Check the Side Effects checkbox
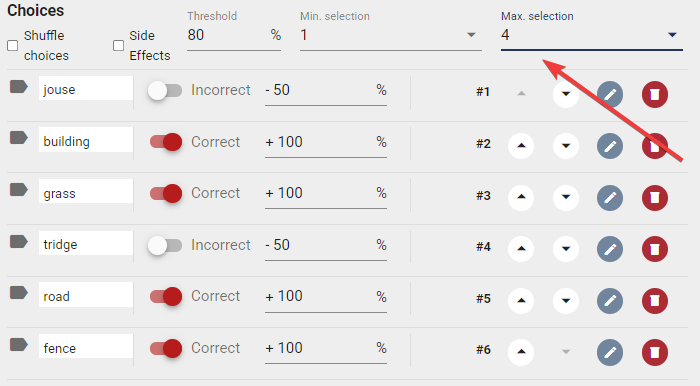The image size is (700, 386). tap(118, 46)
